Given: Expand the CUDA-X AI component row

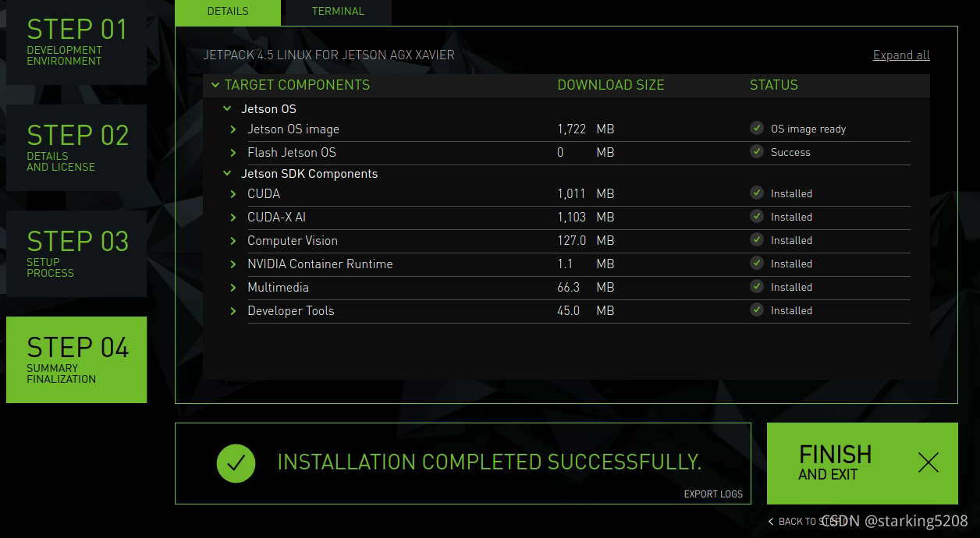Looking at the screenshot, I should pos(233,218).
